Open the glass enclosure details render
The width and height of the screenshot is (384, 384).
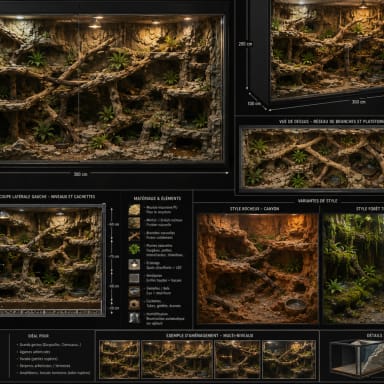point(357,360)
